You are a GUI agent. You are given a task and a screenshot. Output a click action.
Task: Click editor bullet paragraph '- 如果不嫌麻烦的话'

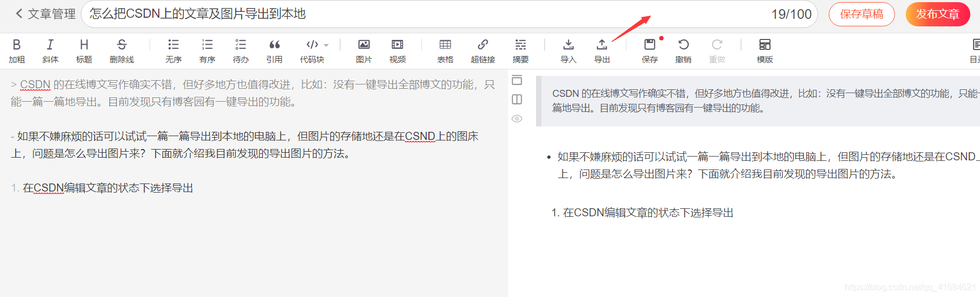pyautogui.click(x=245, y=145)
